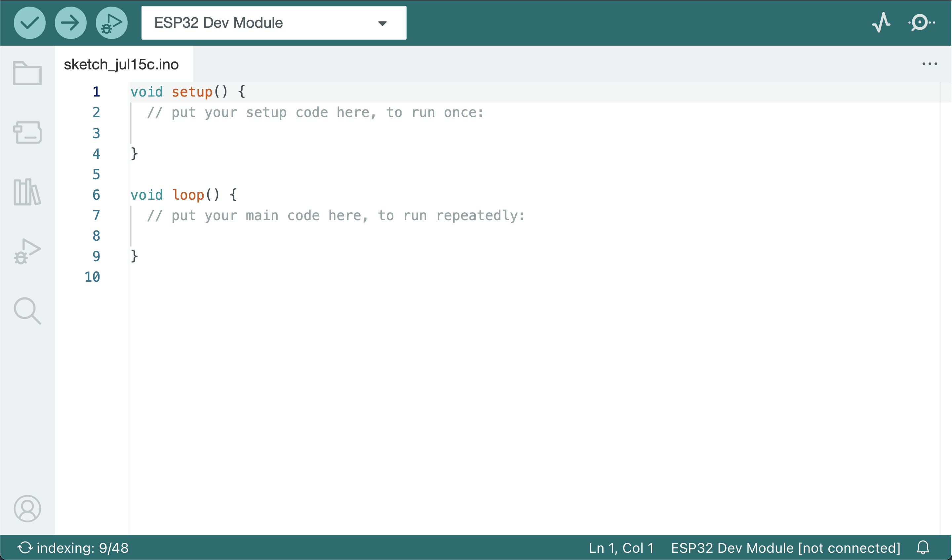Click the indexing: 9/48 status text

pyautogui.click(x=83, y=548)
